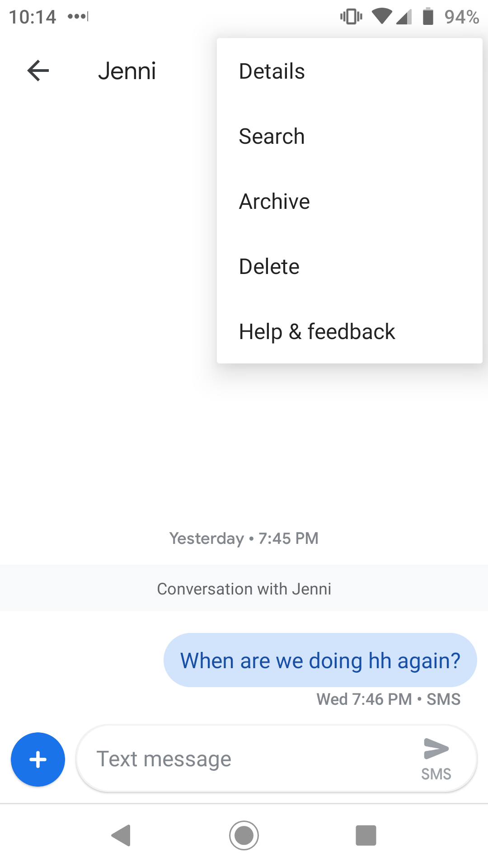The width and height of the screenshot is (488, 868).
Task: Select Search in the overflow menu
Action: (350, 136)
